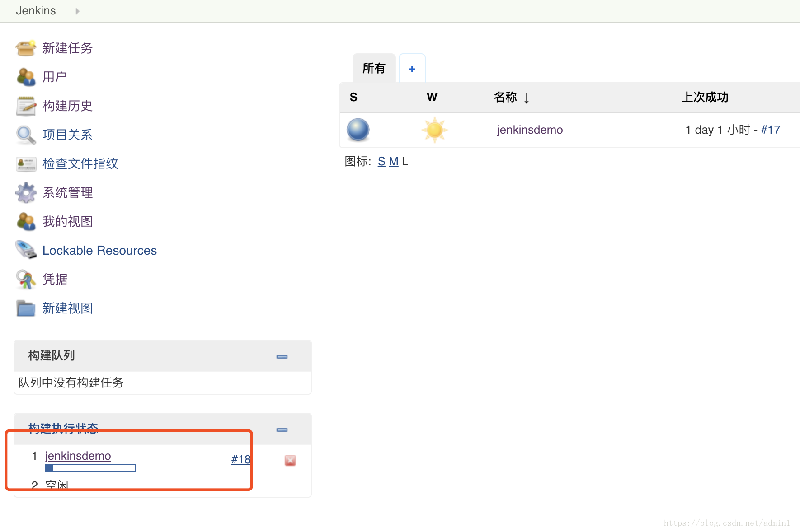Click the 我的视图 user icon
The width and height of the screenshot is (800, 532).
26,221
